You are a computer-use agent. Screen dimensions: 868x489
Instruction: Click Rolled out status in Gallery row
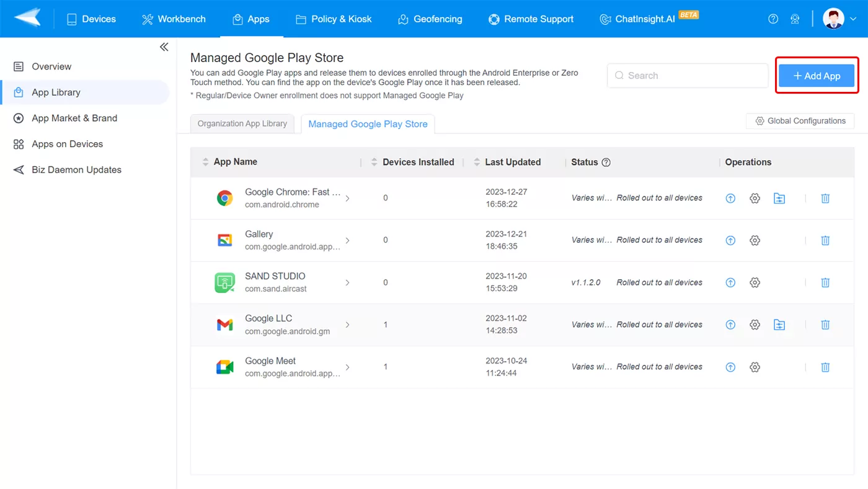pos(659,240)
